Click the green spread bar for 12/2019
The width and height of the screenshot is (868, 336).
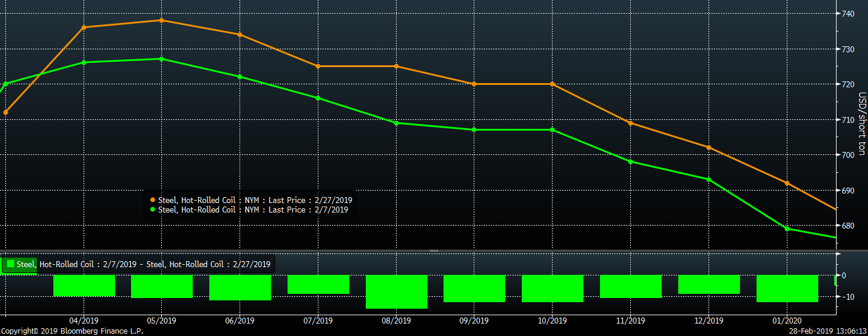pos(709,284)
